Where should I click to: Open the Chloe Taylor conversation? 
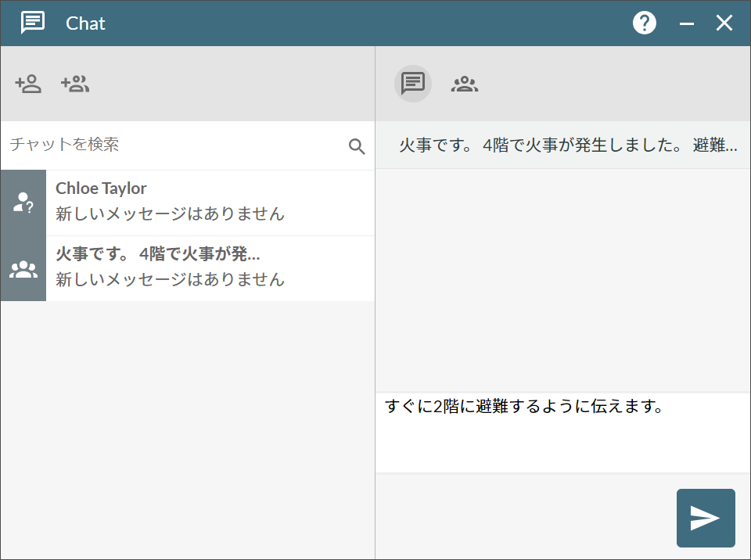point(210,203)
